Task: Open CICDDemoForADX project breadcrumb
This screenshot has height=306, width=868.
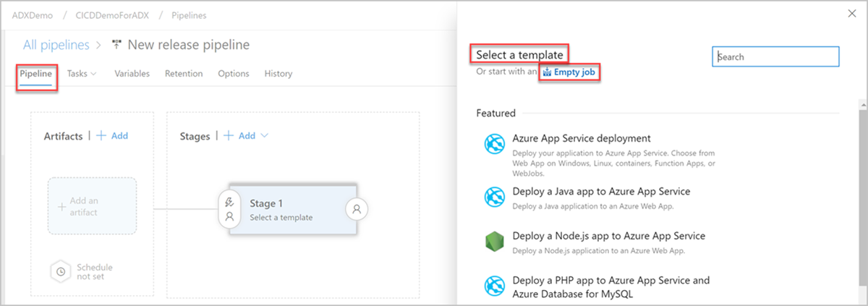Action: (x=112, y=14)
